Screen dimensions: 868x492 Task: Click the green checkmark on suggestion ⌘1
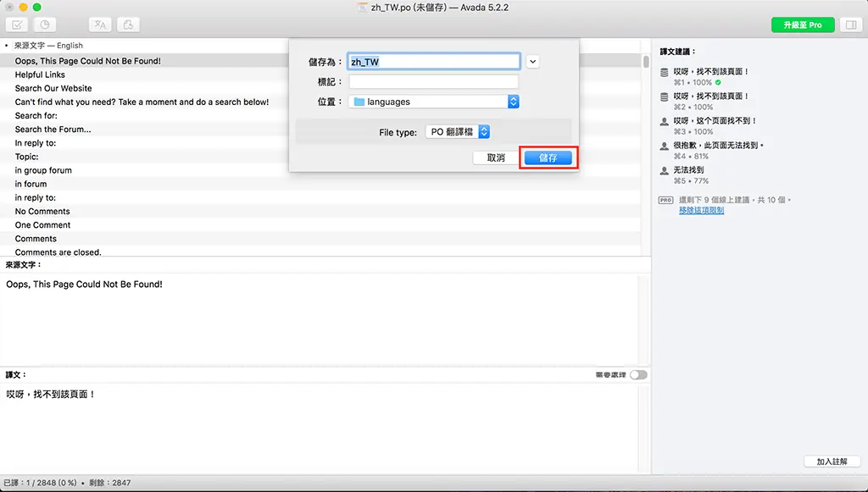click(718, 82)
